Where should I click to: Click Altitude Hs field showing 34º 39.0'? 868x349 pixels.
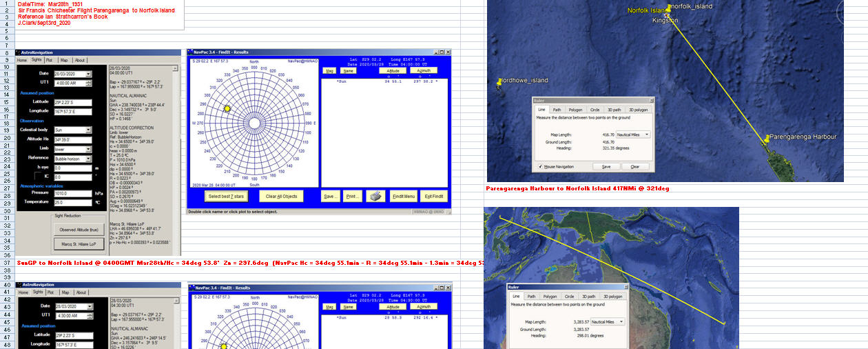[72, 139]
